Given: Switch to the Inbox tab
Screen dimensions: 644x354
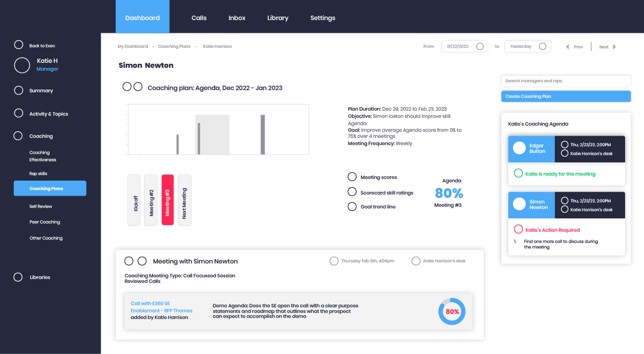Looking at the screenshot, I should tap(237, 17).
